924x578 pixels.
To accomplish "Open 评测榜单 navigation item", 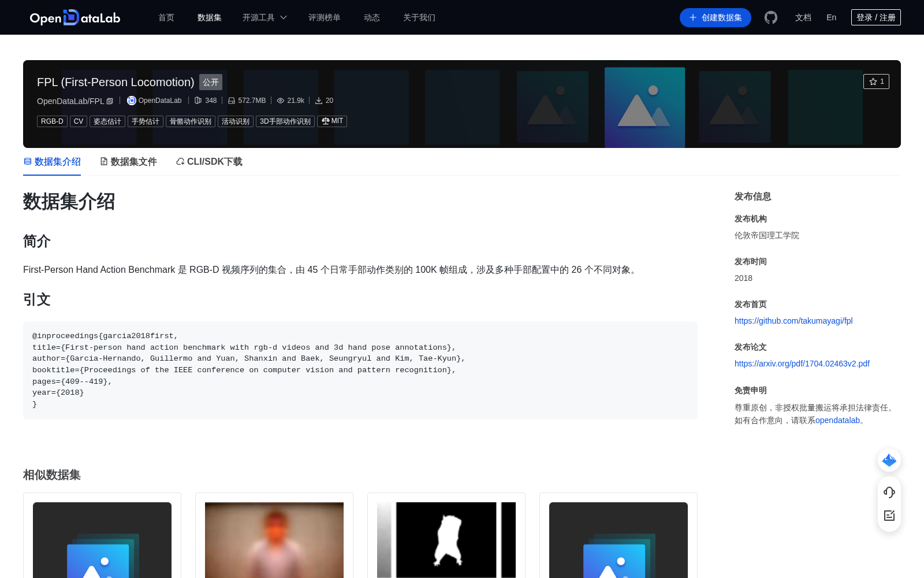I will pyautogui.click(x=325, y=17).
